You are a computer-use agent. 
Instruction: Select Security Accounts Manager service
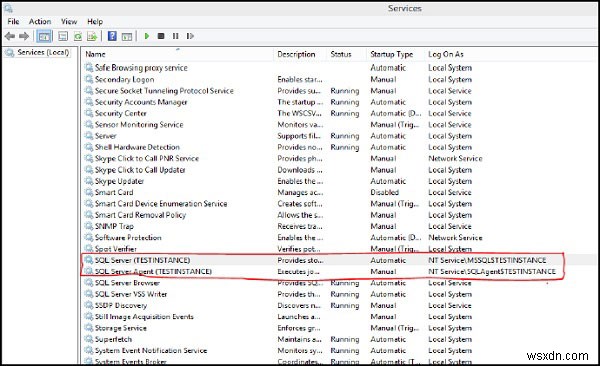pyautogui.click(x=141, y=102)
